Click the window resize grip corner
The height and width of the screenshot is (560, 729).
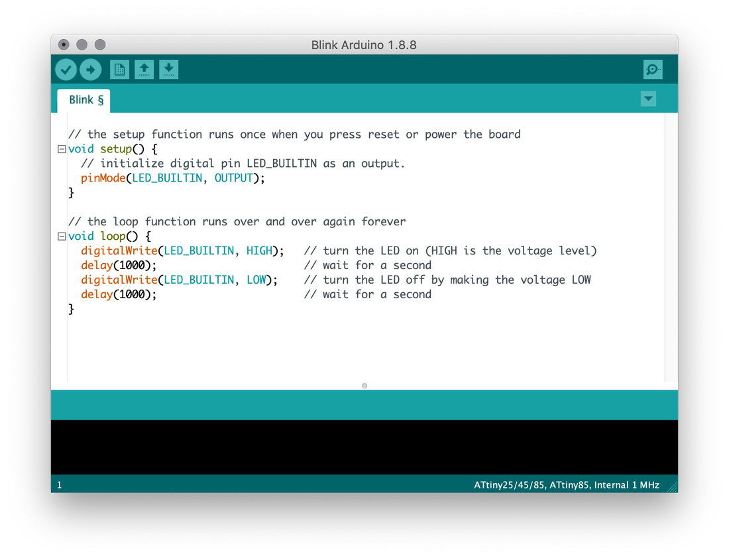[672, 487]
